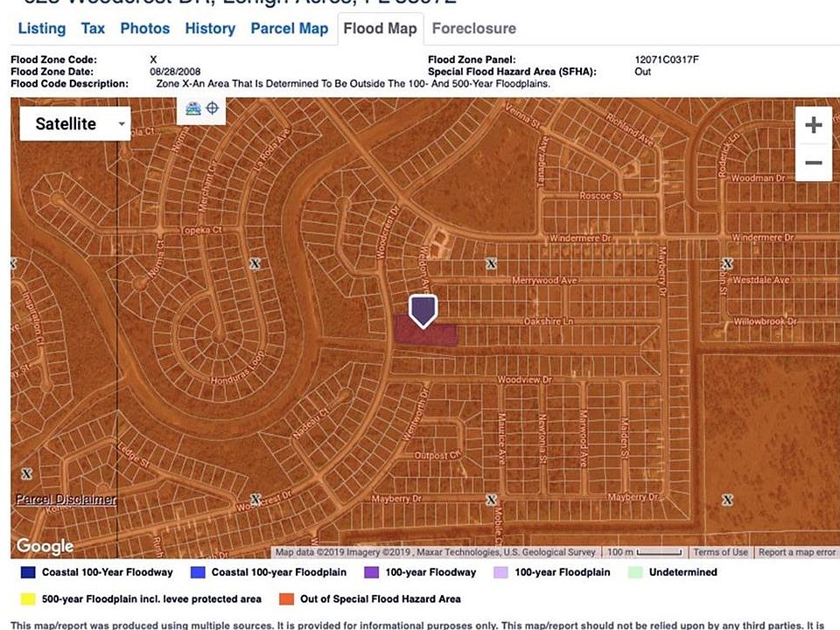Click the X zone label near Windermere Dr
The image size is (840, 630).
point(491,263)
